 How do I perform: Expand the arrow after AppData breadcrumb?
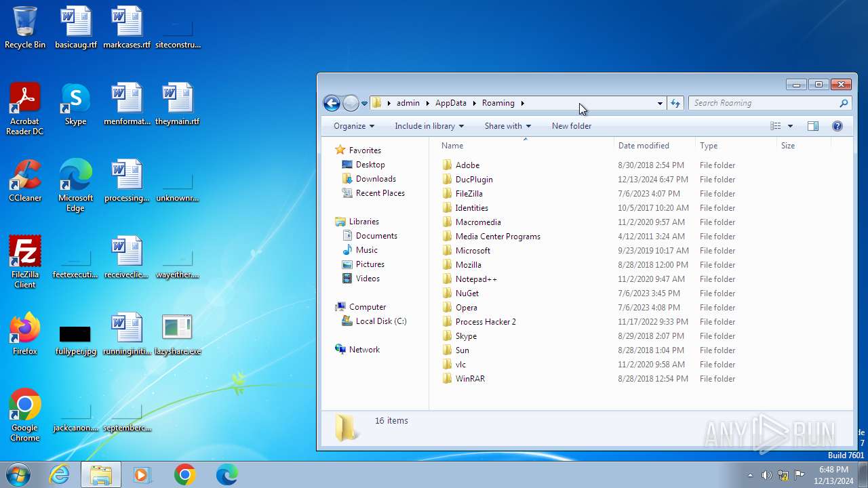pos(475,103)
